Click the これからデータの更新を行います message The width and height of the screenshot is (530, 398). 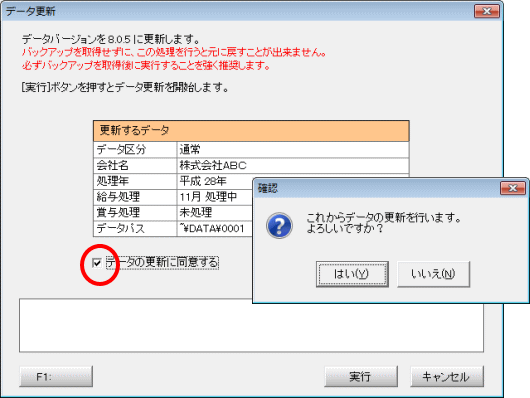pyautogui.click(x=384, y=217)
